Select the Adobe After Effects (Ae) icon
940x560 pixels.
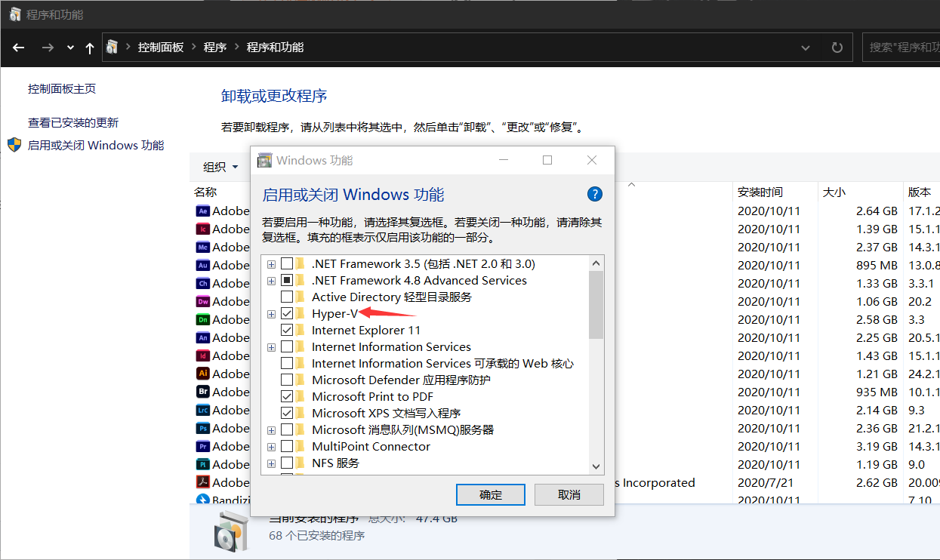202,211
